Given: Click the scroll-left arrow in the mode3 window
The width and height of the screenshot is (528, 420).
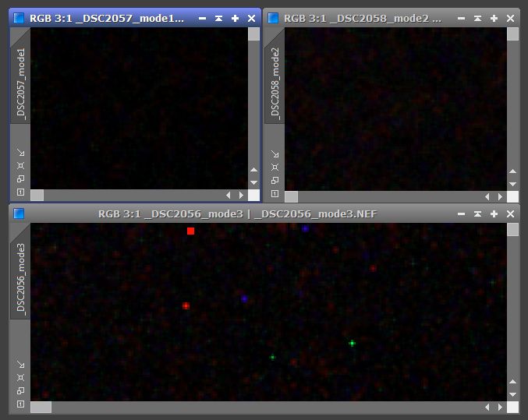Looking at the screenshot, I should click(x=487, y=408).
